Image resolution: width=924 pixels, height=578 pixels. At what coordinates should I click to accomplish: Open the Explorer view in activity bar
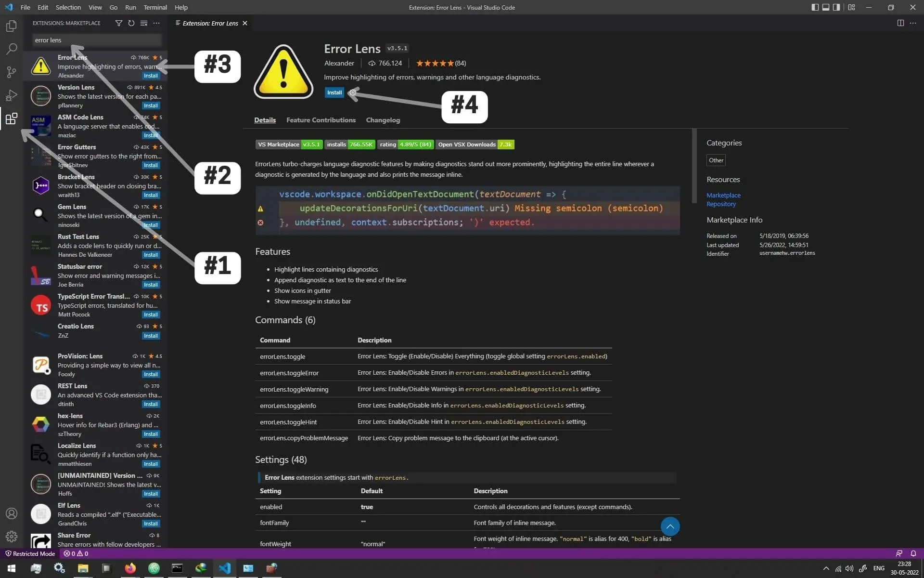click(x=12, y=26)
